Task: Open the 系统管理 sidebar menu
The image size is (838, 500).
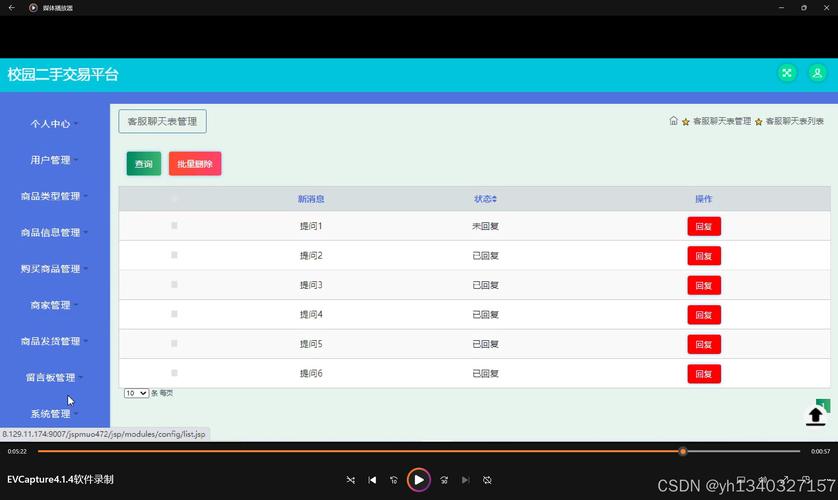Action: 54,414
